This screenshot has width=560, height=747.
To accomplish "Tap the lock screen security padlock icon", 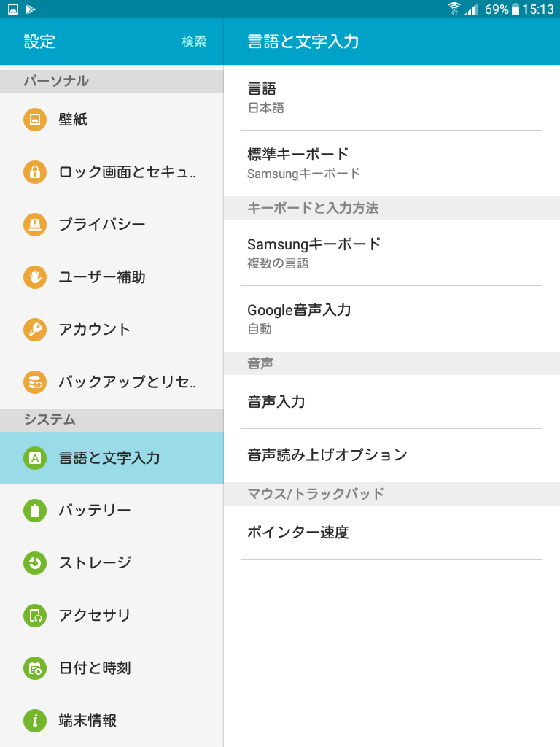I will coord(35,172).
